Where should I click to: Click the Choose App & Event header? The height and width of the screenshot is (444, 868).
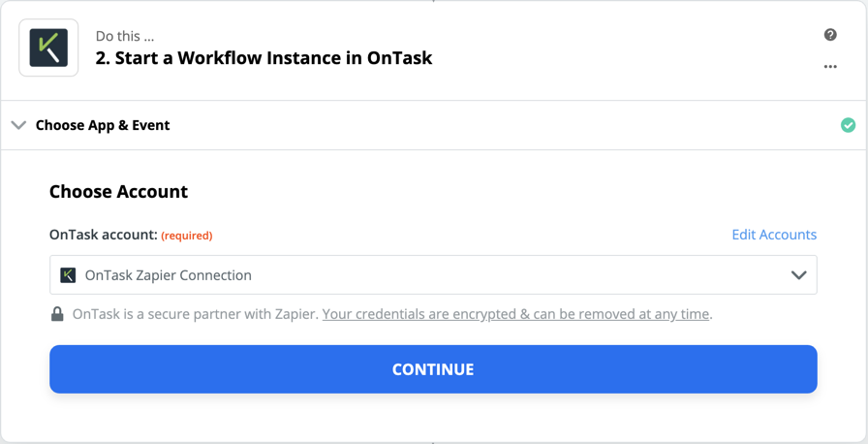[x=103, y=126]
